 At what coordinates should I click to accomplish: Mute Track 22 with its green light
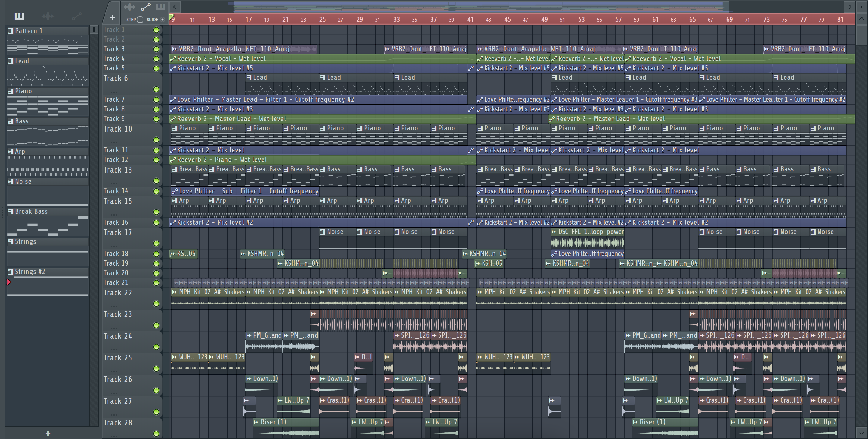click(x=156, y=304)
